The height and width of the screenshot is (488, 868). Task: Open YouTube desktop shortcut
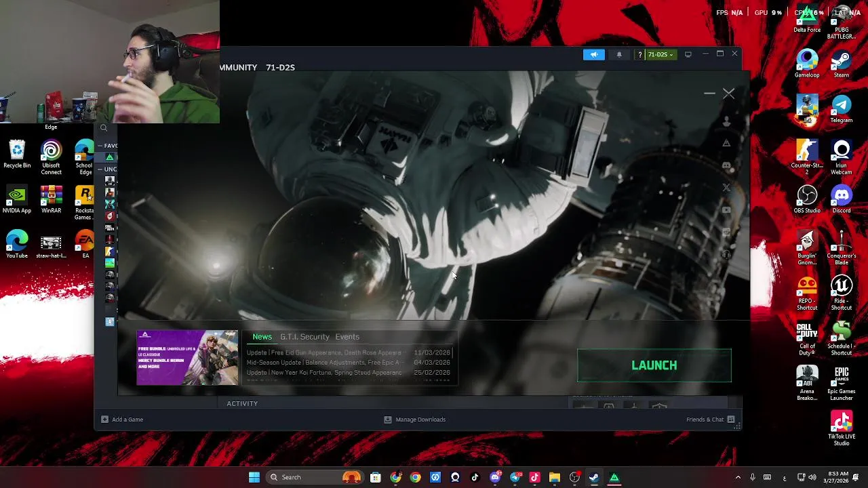(17, 245)
